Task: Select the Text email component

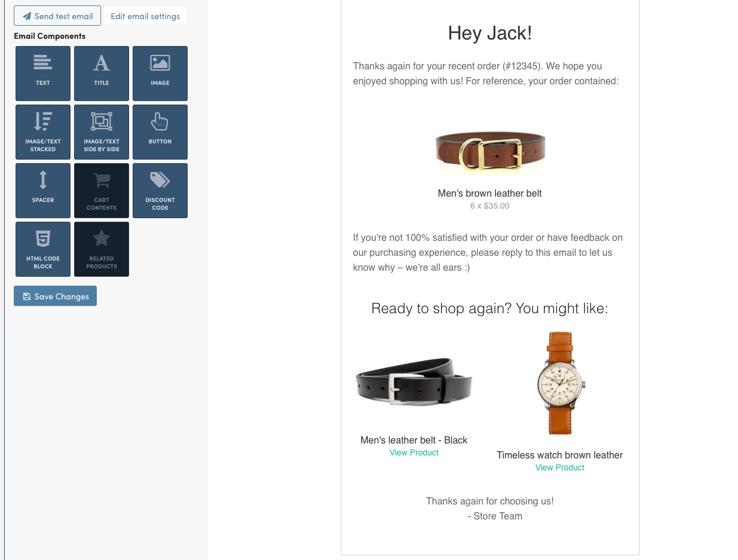Action: [43, 74]
